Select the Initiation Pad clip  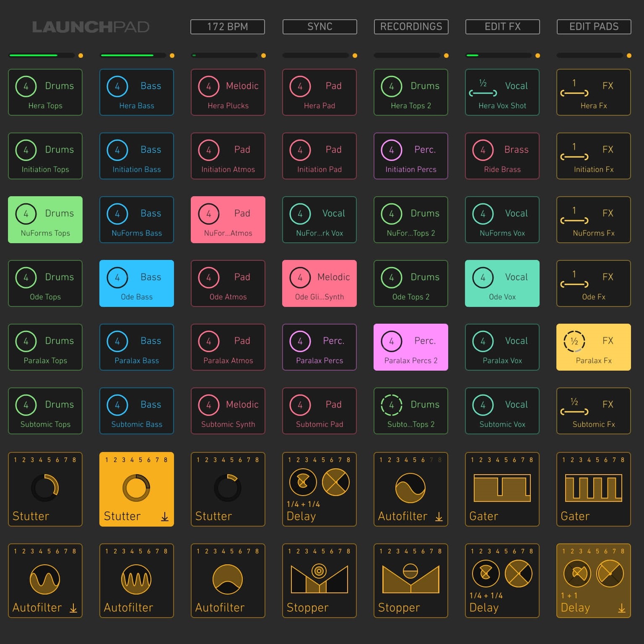pyautogui.click(x=319, y=156)
